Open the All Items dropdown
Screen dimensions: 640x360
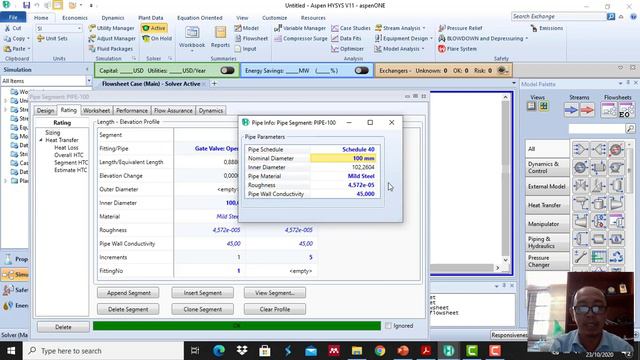(89, 81)
